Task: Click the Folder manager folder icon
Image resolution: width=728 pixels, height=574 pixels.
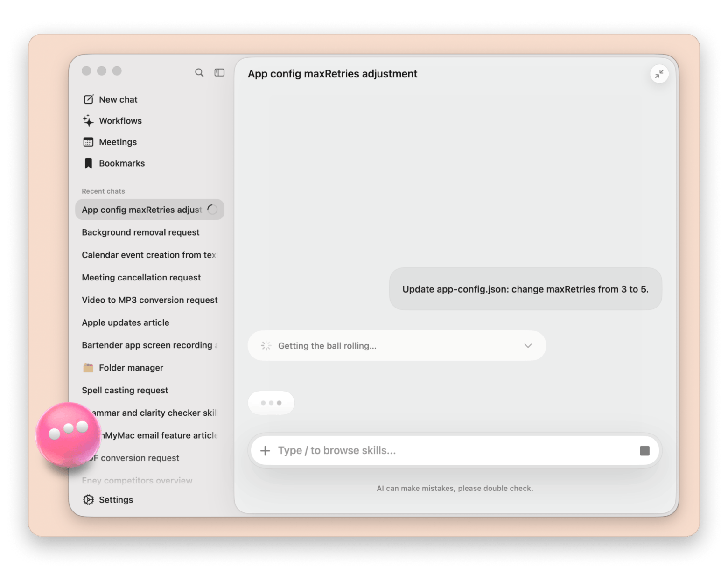Action: point(88,368)
